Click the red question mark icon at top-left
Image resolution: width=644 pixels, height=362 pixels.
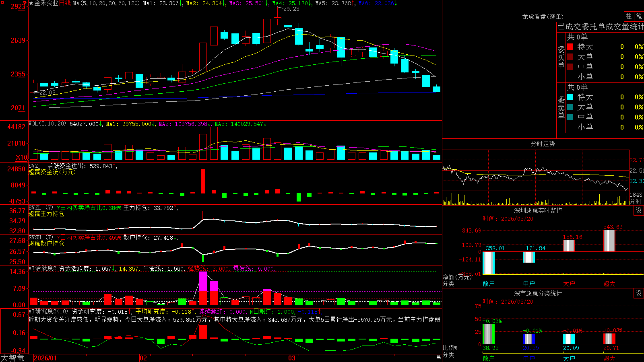point(25,4)
